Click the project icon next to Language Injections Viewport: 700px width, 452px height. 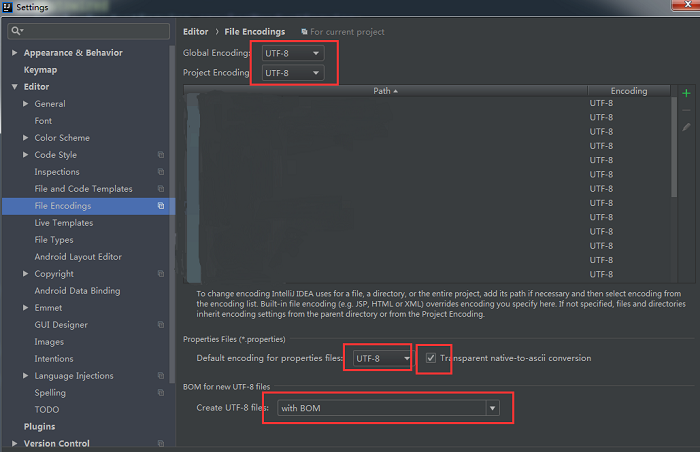161,375
